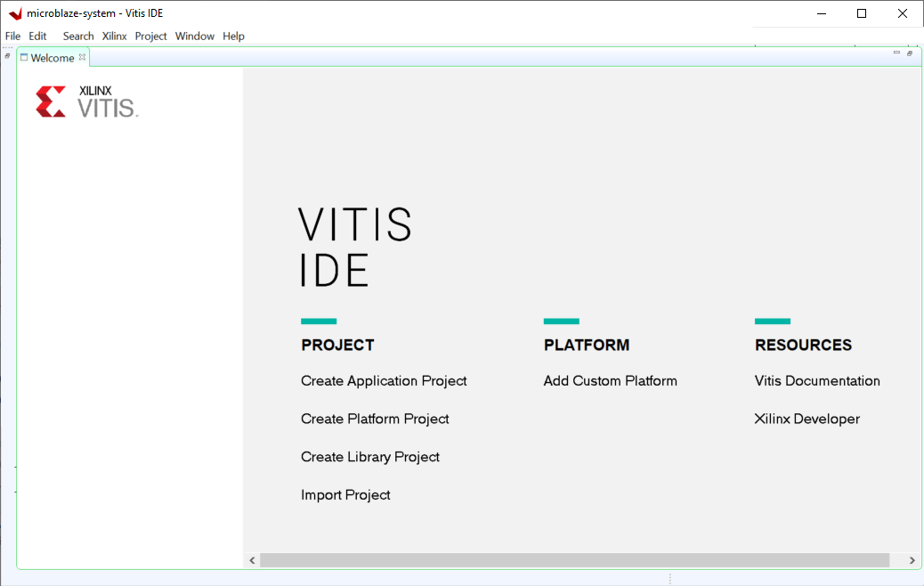Close the Vitis IDE window
The height and width of the screenshot is (586, 924).
903,13
